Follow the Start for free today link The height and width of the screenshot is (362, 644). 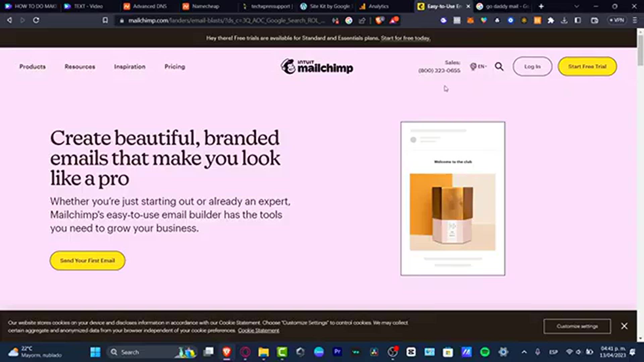406,38
